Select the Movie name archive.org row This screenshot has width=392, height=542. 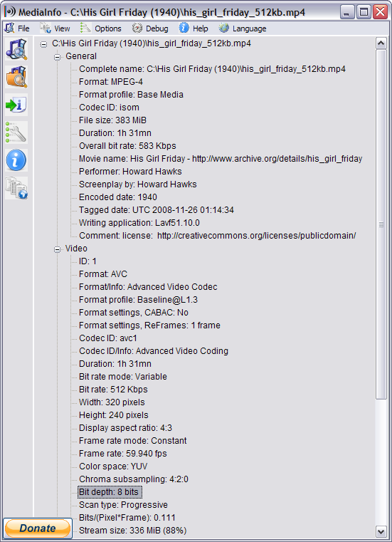coord(221,159)
